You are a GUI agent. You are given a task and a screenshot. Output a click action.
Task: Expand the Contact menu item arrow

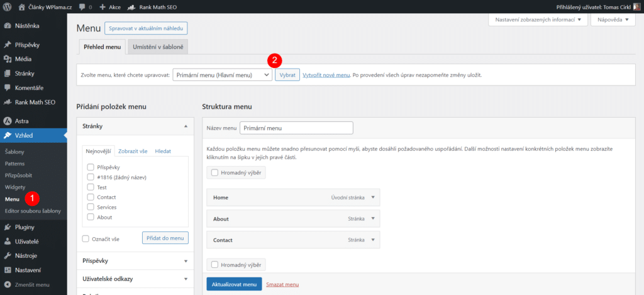(x=373, y=240)
